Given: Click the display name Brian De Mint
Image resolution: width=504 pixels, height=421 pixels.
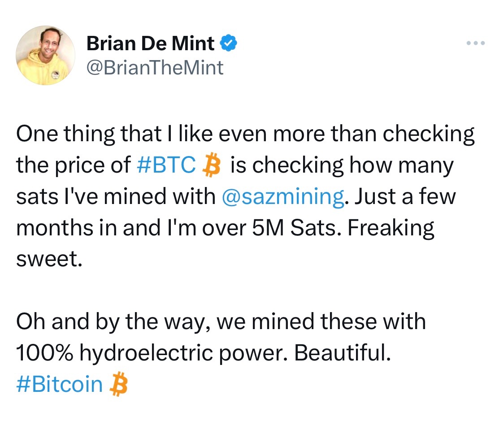Looking at the screenshot, I should pyautogui.click(x=150, y=43).
